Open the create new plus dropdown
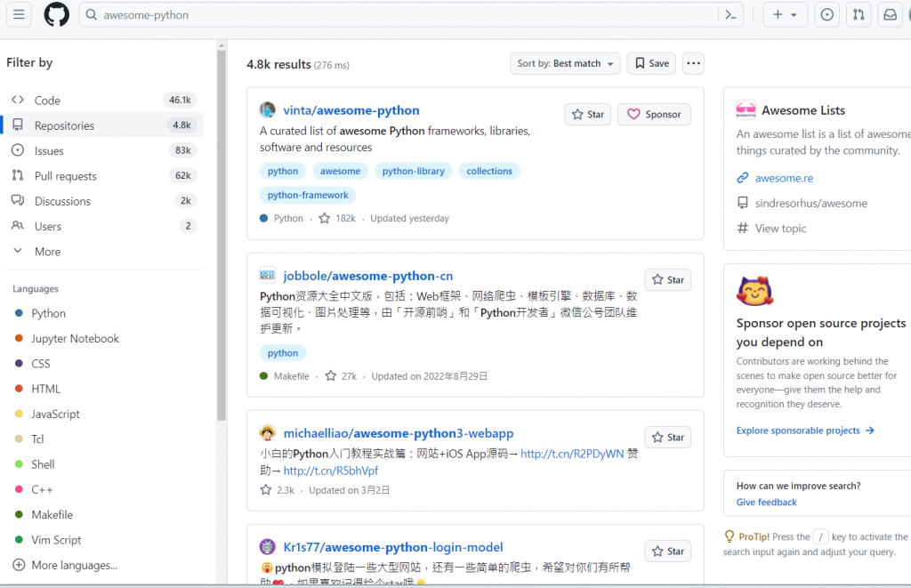 click(x=785, y=15)
